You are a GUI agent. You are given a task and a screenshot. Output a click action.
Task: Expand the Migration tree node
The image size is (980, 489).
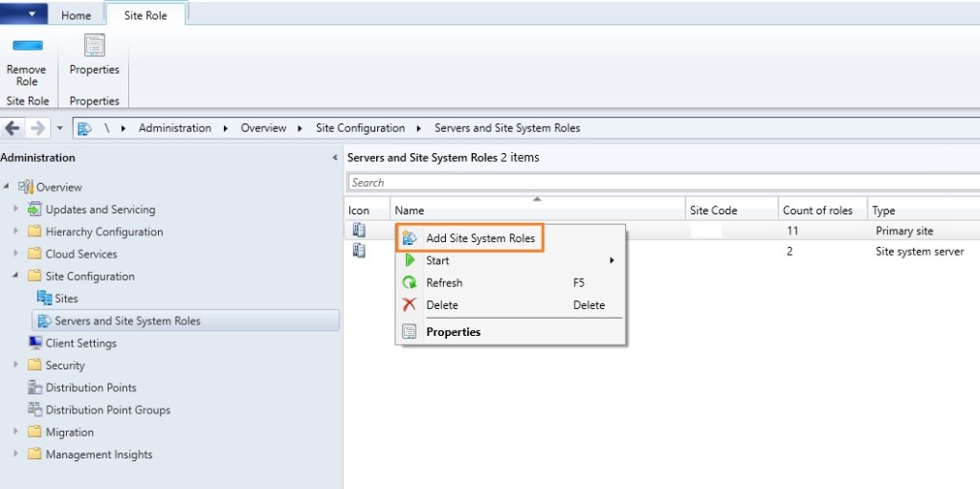16,433
